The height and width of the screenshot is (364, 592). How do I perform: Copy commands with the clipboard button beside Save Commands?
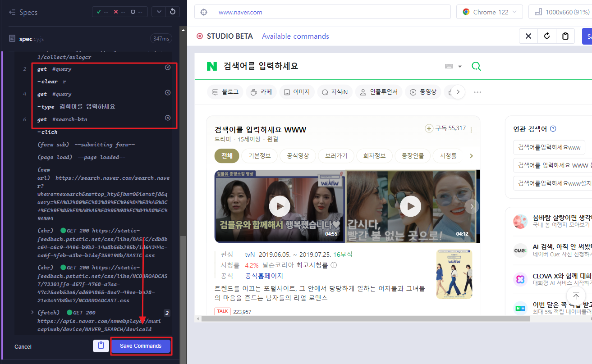(101, 346)
